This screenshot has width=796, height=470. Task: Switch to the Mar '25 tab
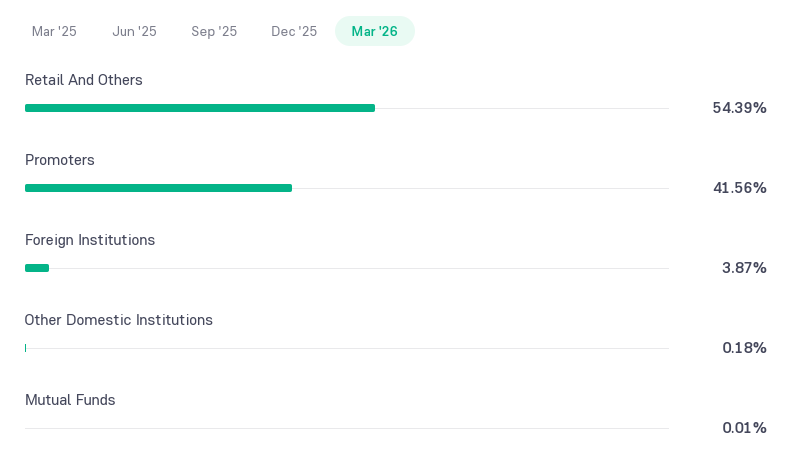pos(54,31)
